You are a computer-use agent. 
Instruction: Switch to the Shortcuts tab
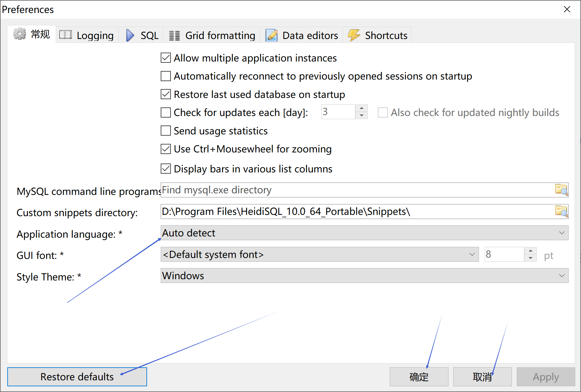click(x=378, y=35)
